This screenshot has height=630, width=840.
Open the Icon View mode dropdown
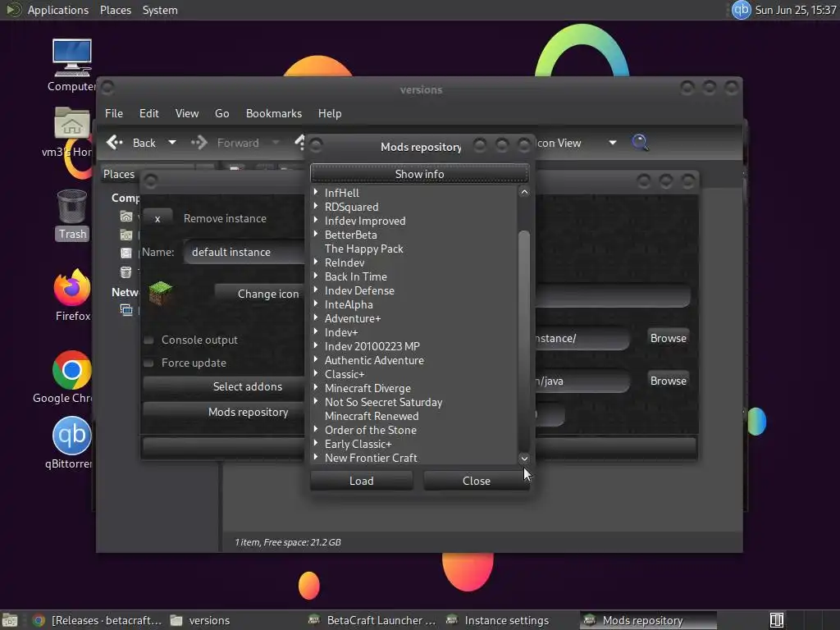click(x=612, y=143)
